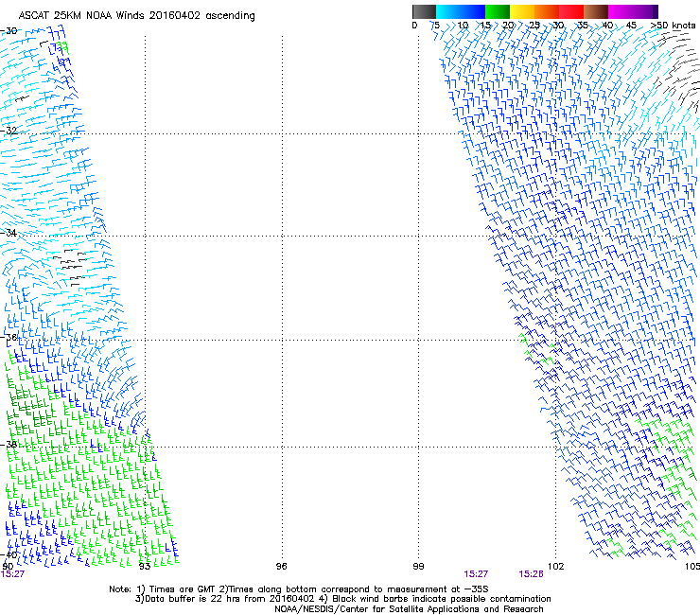Click the '-36' latitude label
The image size is (700, 615).
click(x=9, y=337)
